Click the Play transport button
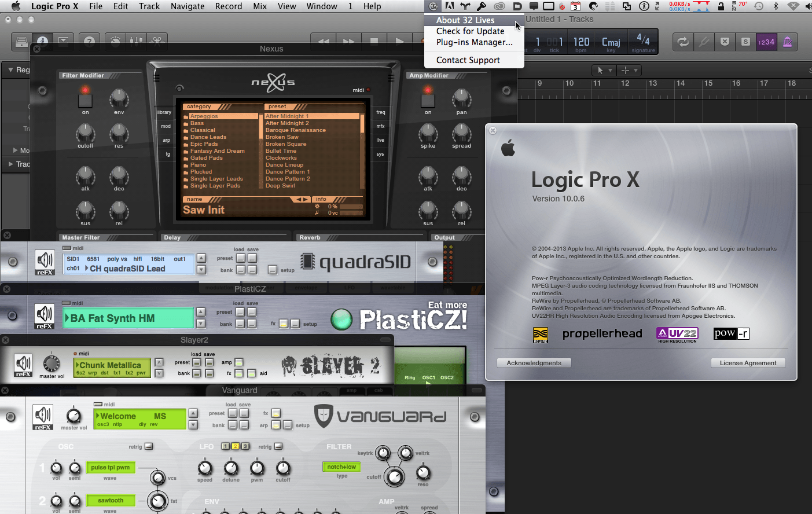 tap(400, 42)
